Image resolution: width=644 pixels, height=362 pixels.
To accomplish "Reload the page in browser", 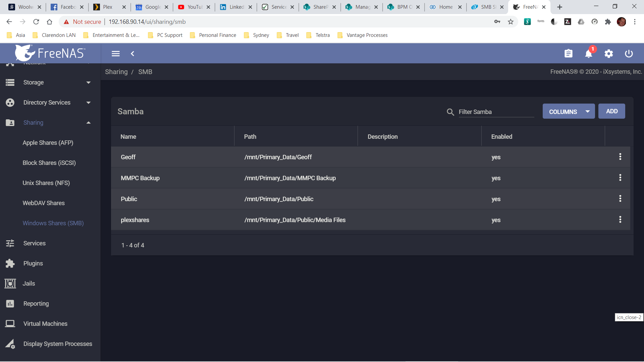I will pyautogui.click(x=36, y=22).
